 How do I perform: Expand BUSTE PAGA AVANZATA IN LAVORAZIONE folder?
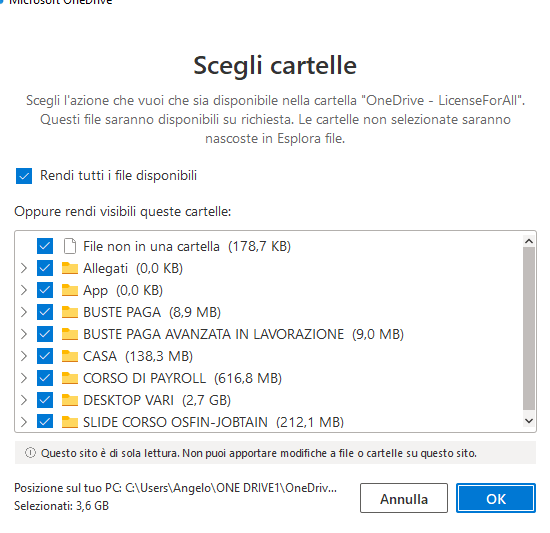coord(24,334)
